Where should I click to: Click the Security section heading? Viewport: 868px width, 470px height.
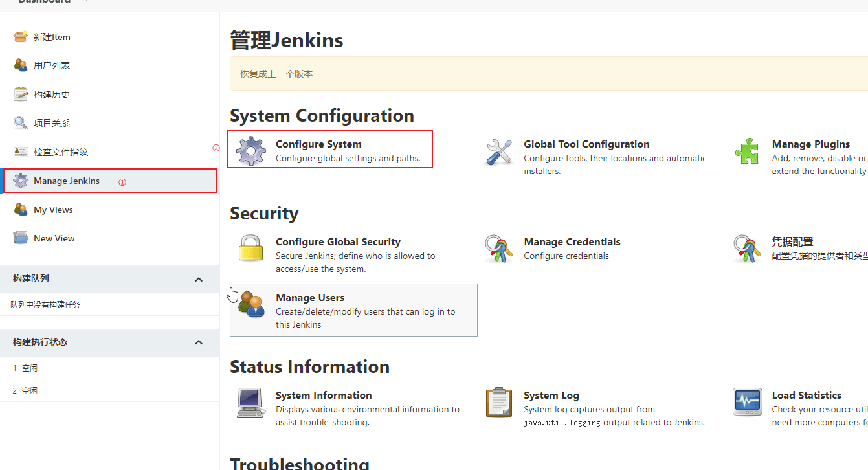(264, 213)
